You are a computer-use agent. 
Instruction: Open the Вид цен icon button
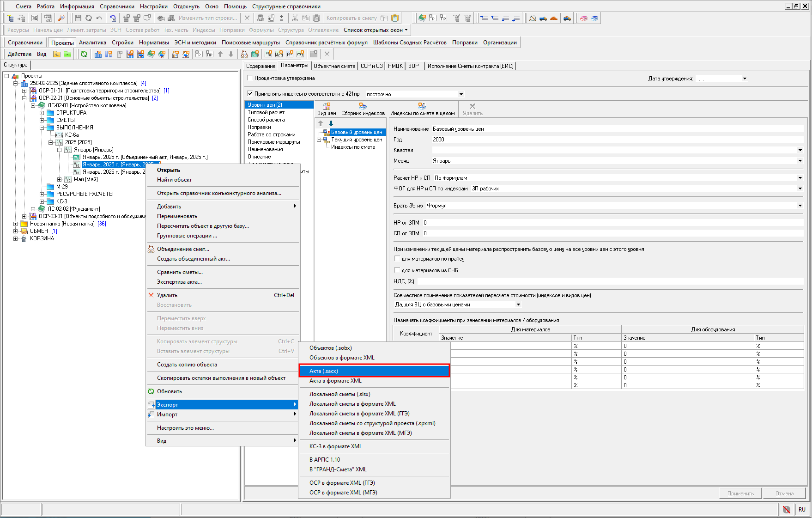[326, 109]
